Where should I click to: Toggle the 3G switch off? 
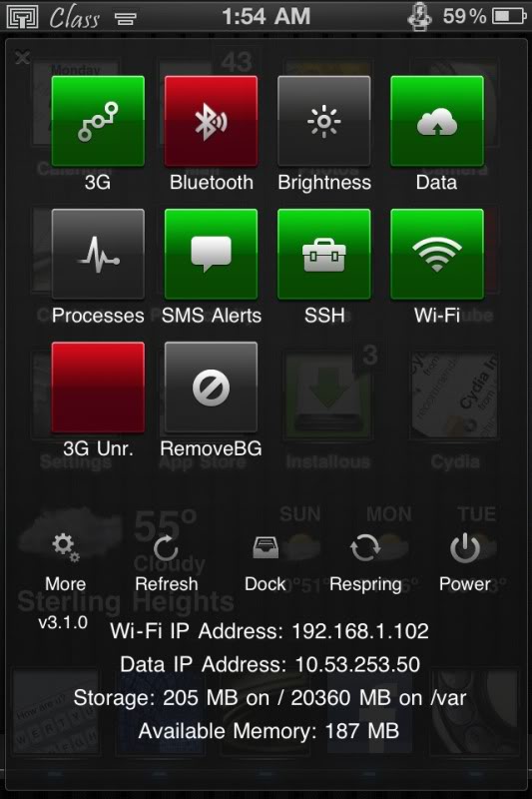click(x=98, y=121)
